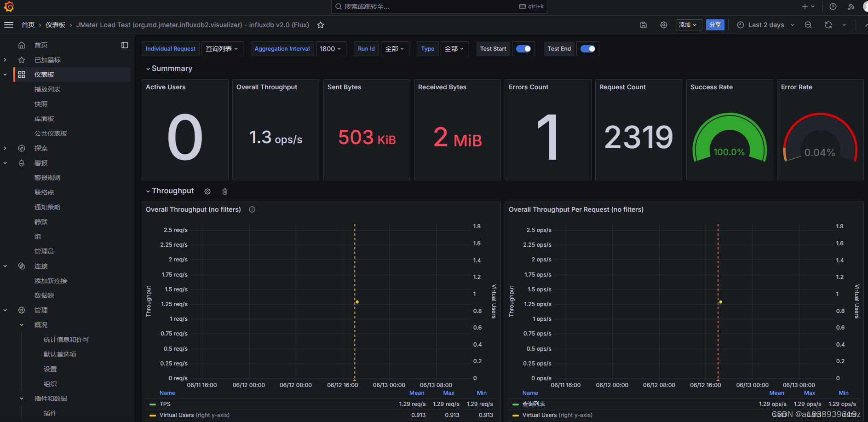The width and height of the screenshot is (868, 422).
Task: Open the Run Id 全部 dropdown
Action: [395, 48]
